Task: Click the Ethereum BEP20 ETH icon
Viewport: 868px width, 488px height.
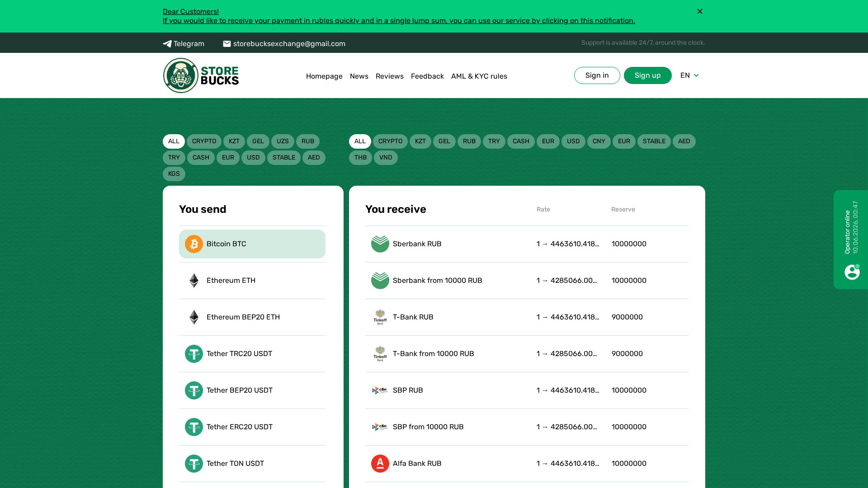Action: pyautogui.click(x=193, y=317)
